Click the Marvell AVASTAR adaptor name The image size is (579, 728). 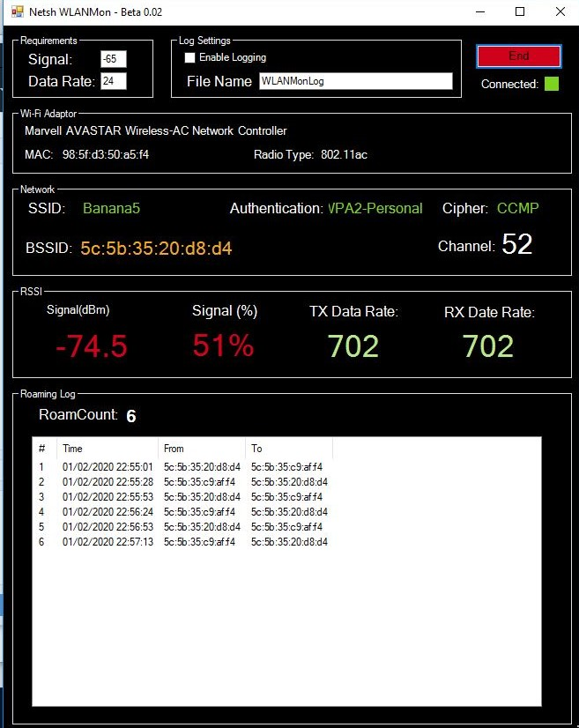[155, 131]
